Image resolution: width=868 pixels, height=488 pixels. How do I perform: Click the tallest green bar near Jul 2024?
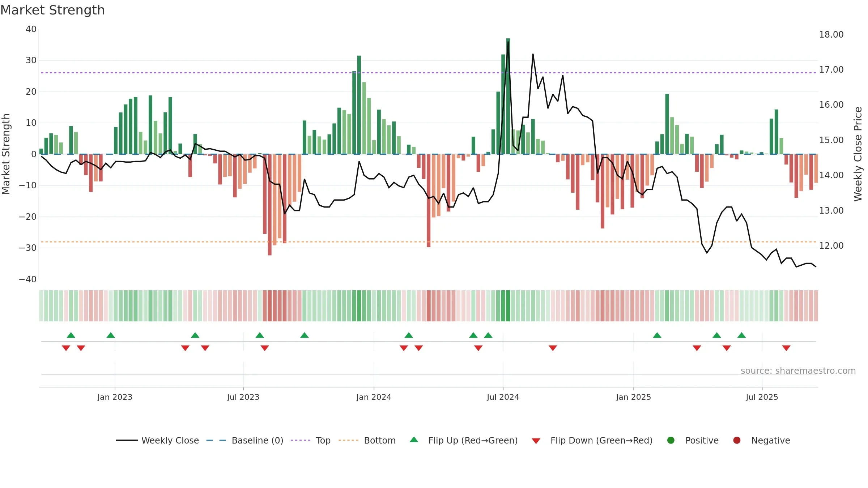pos(508,96)
